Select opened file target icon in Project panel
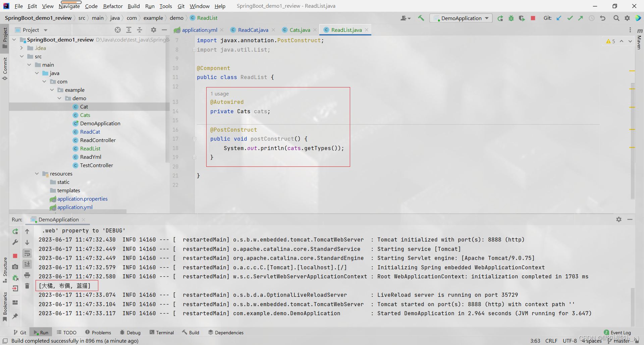Image resolution: width=644 pixels, height=345 pixels. (118, 30)
